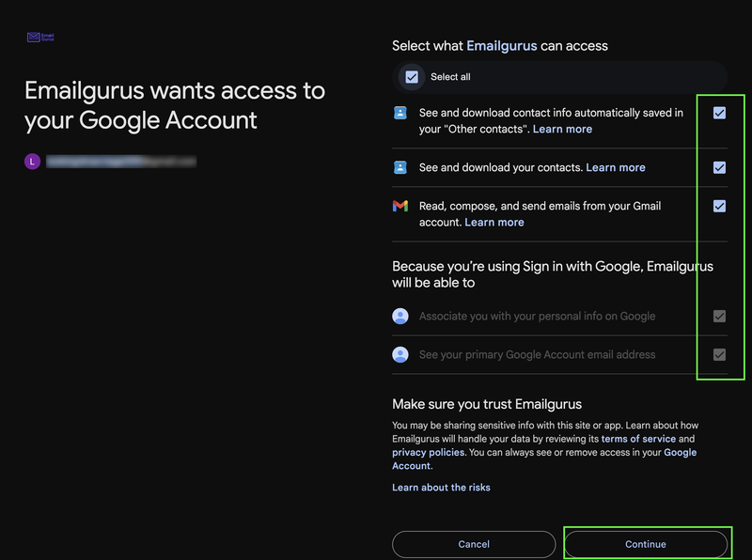The height and width of the screenshot is (560, 752).
Task: Click the person icon beside personal info association
Action: pos(399,316)
